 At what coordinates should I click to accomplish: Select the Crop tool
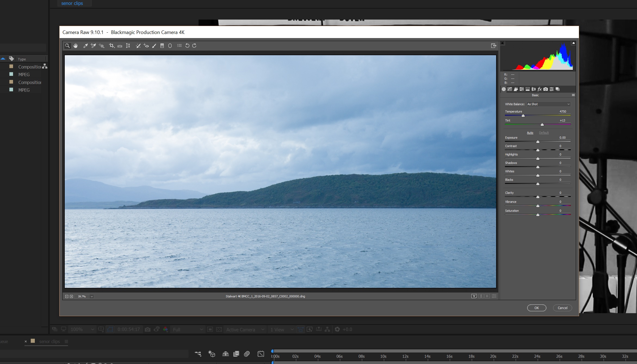point(112,46)
